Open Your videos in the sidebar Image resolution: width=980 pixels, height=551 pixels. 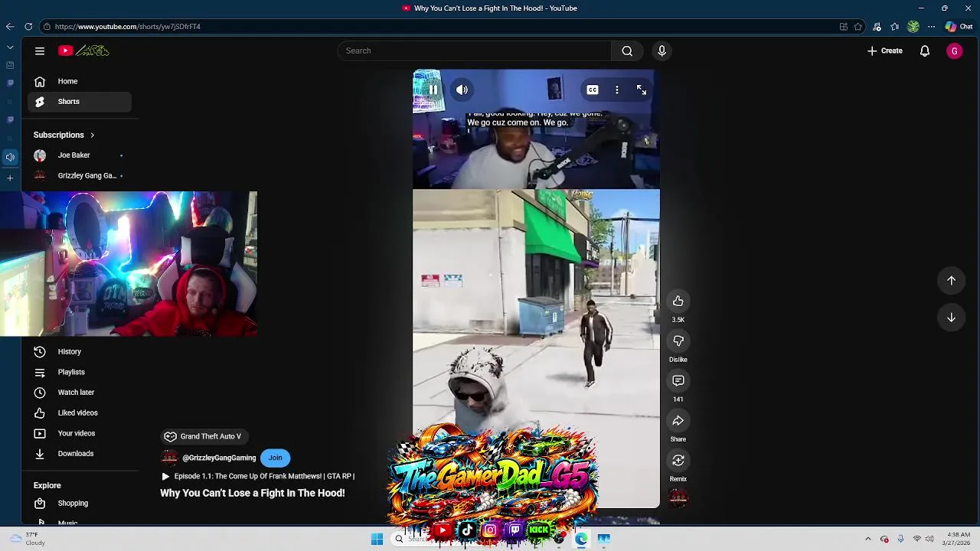tap(80, 433)
